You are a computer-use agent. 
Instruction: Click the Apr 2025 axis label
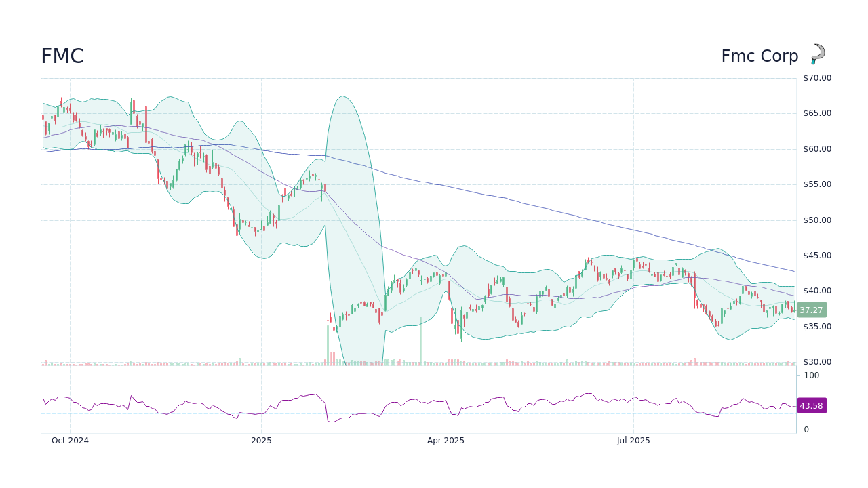tap(446, 441)
